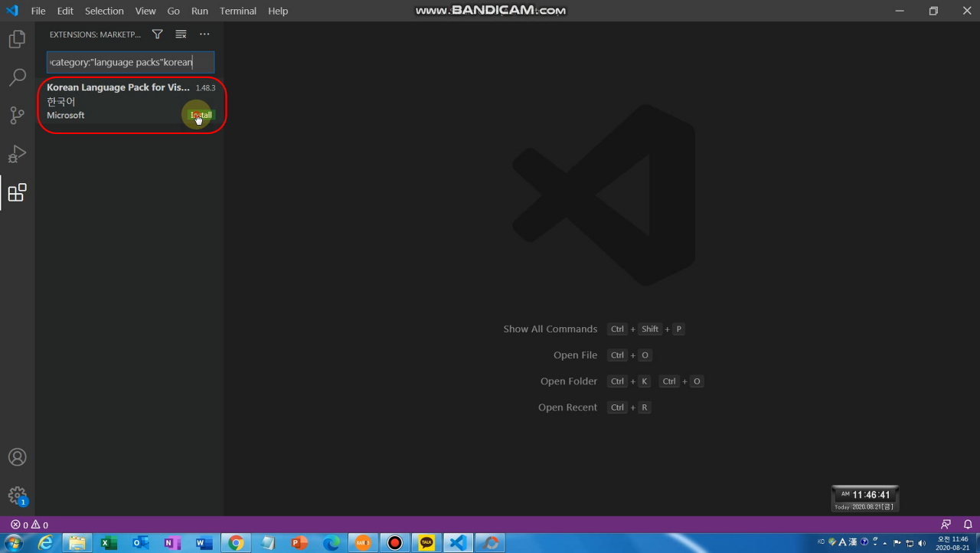Image resolution: width=980 pixels, height=553 pixels.
Task: Open the Windows Start button
Action: point(12,543)
